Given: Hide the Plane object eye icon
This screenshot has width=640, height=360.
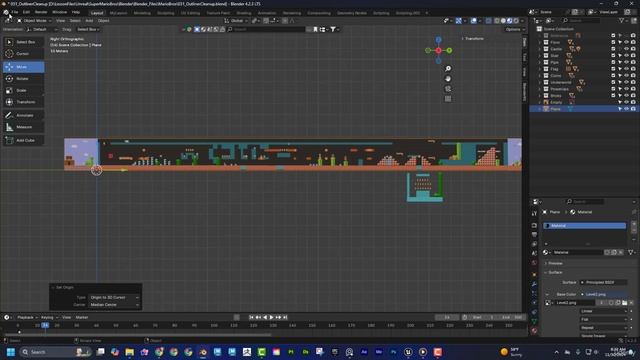Looking at the screenshot, I should [x=627, y=109].
